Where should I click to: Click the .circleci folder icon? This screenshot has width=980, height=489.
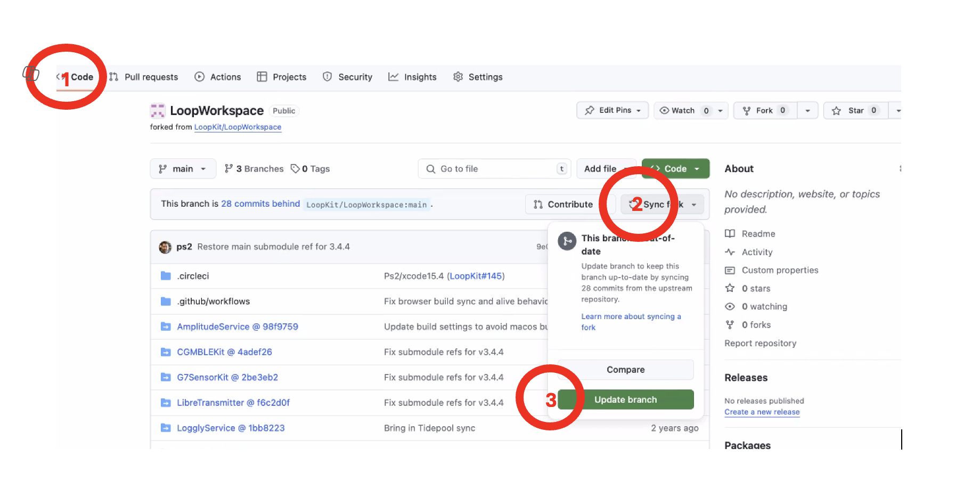point(166,276)
